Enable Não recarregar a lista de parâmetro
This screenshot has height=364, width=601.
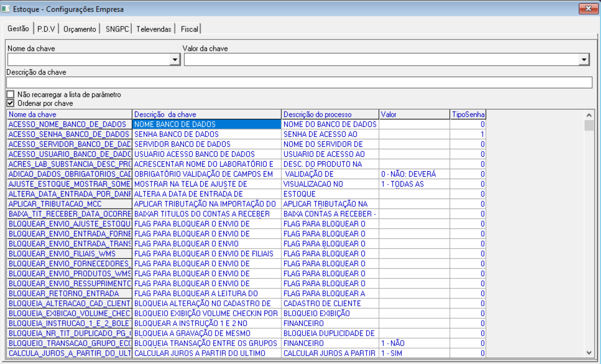click(x=11, y=95)
